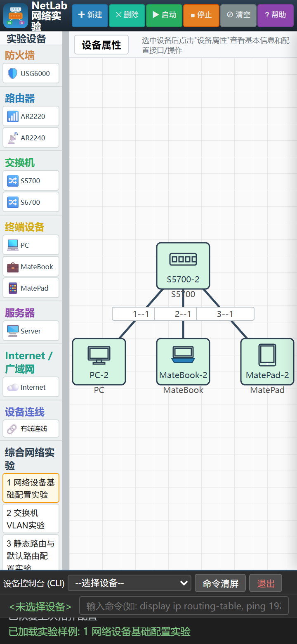Choose the MateBook terminal device
The width and height of the screenshot is (297, 644).
pos(31,267)
